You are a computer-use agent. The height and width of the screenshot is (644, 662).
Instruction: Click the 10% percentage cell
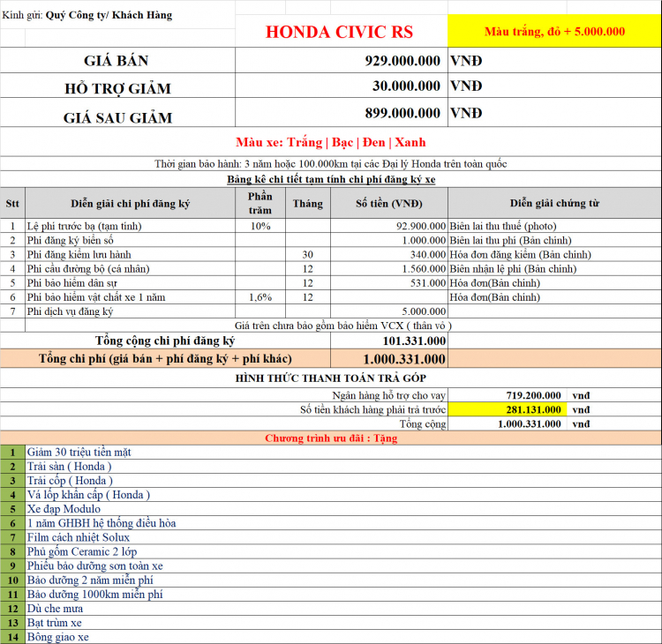coord(260,226)
